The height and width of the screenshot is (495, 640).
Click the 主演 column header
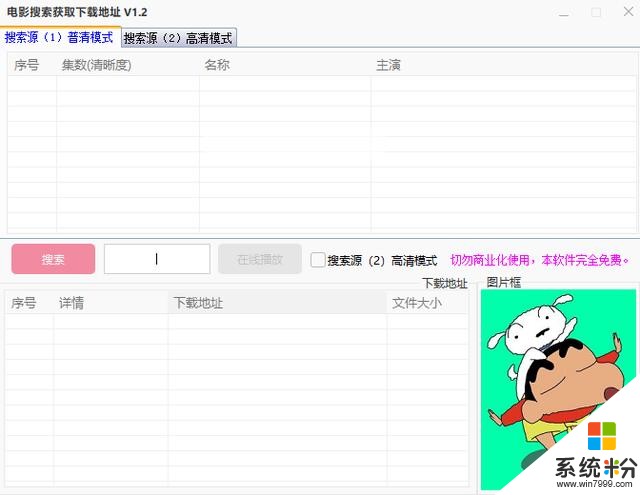pyautogui.click(x=503, y=65)
